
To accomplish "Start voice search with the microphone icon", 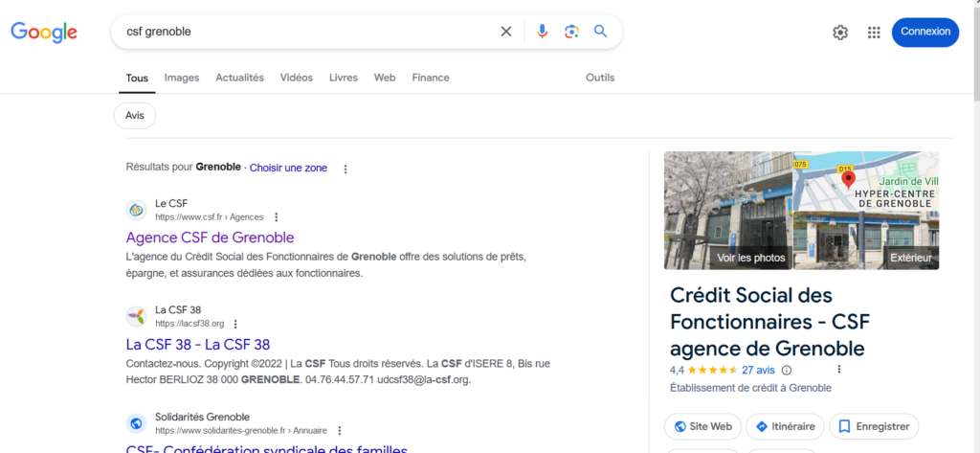I will click(542, 32).
